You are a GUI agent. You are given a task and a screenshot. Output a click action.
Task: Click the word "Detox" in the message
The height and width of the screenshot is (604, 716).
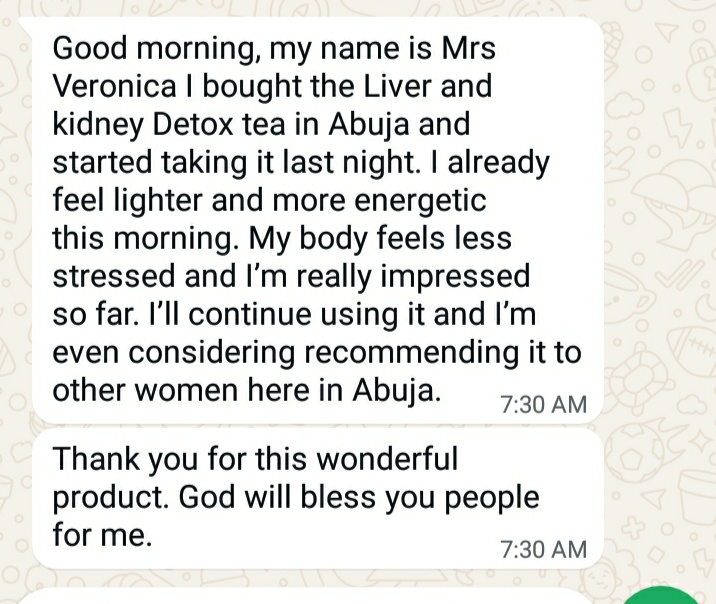[x=192, y=124]
